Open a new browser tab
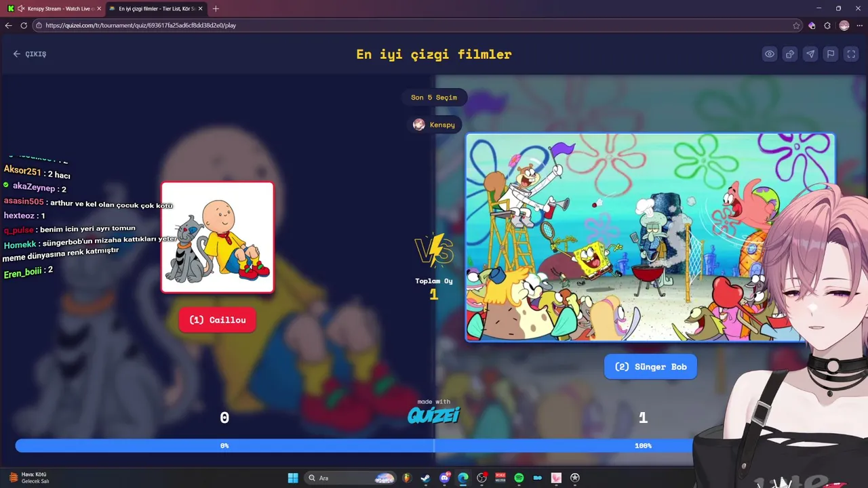868x488 pixels. [x=216, y=9]
